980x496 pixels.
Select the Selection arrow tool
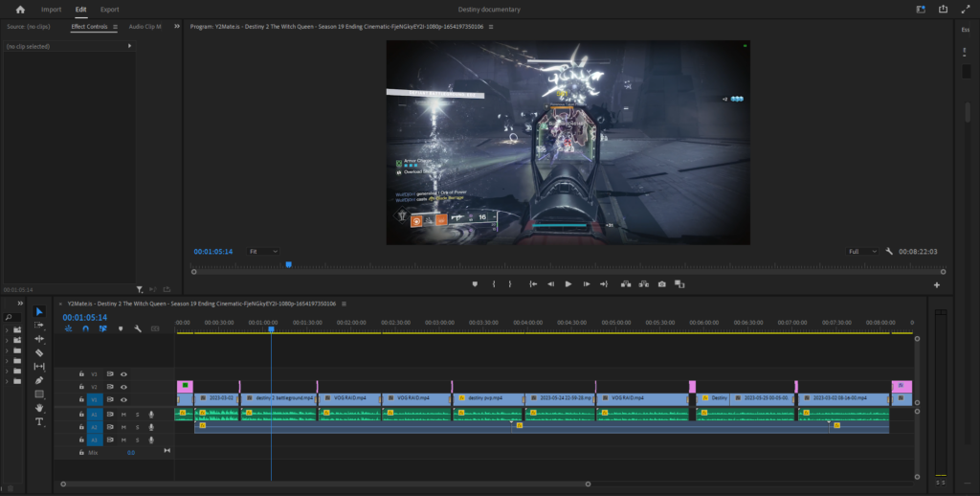(x=39, y=311)
